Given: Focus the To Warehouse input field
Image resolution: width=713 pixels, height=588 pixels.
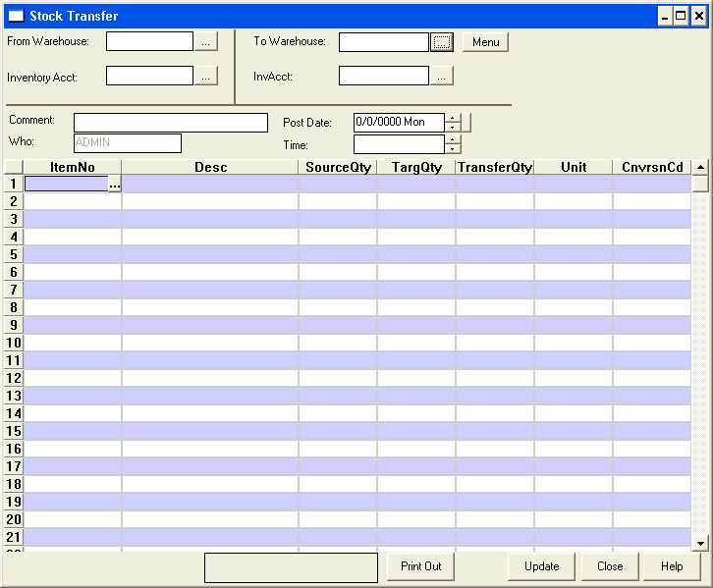Looking at the screenshot, I should tap(384, 42).
